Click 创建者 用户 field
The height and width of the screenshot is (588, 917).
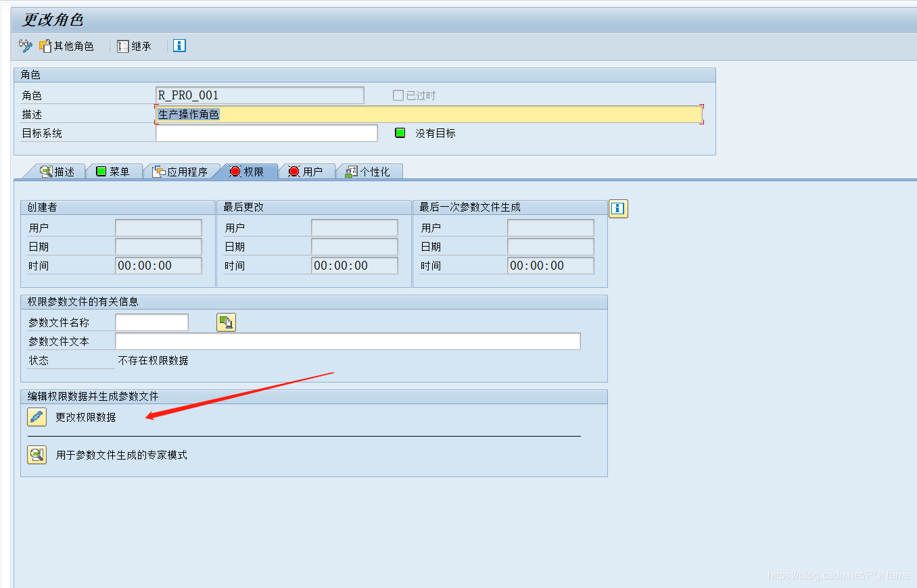click(158, 228)
